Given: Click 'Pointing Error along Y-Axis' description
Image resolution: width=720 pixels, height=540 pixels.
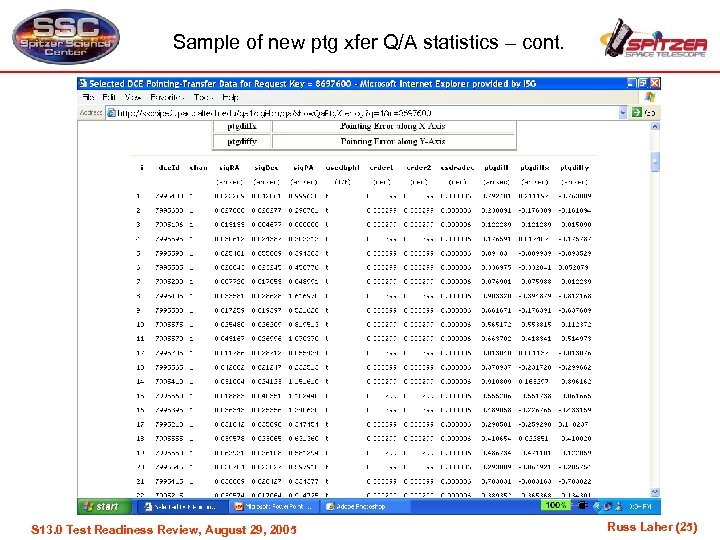Looking at the screenshot, I should click(x=393, y=141).
